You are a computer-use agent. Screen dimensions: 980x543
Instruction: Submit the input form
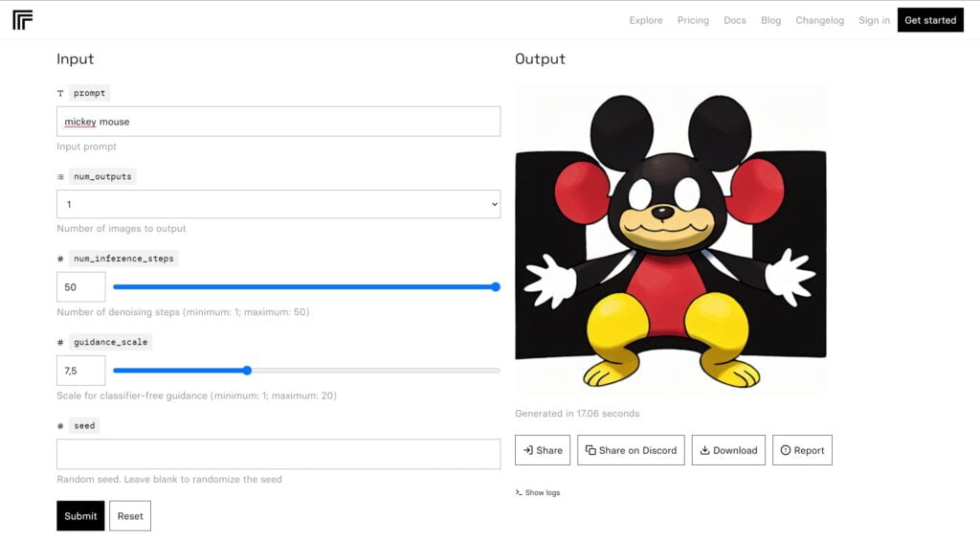[80, 515]
